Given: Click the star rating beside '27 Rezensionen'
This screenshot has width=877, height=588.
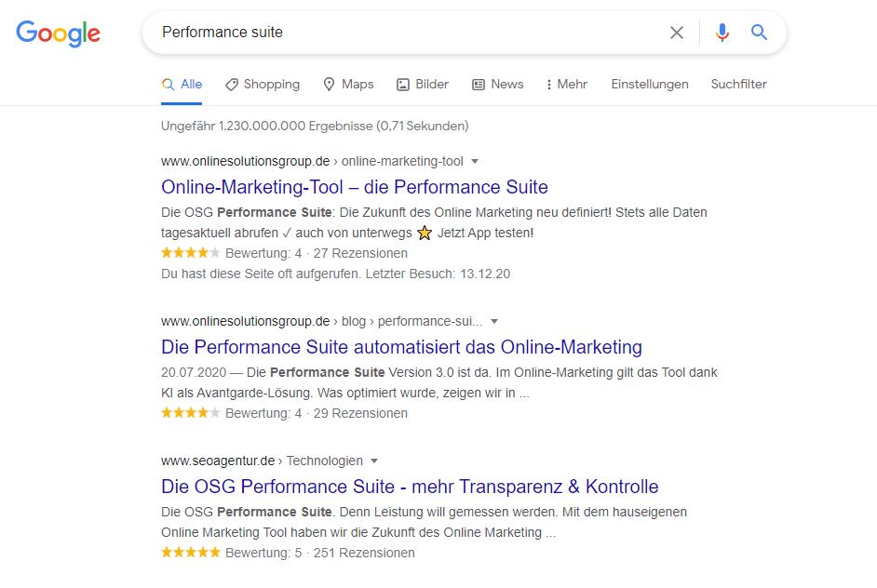Looking at the screenshot, I should pyautogui.click(x=191, y=253).
